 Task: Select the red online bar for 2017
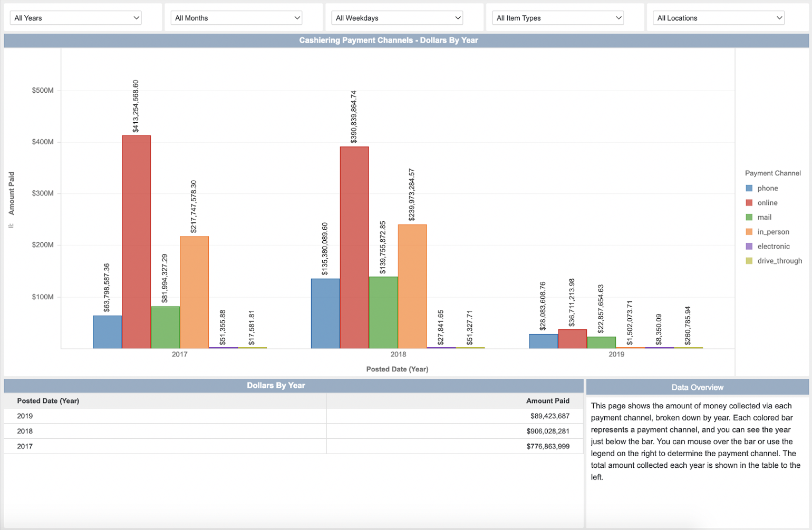pyautogui.click(x=136, y=242)
